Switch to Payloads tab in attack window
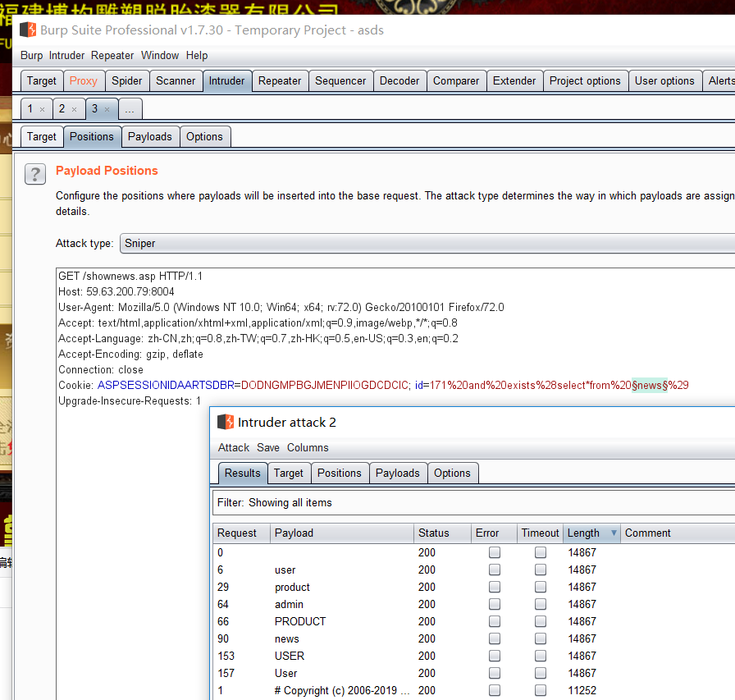 point(398,473)
